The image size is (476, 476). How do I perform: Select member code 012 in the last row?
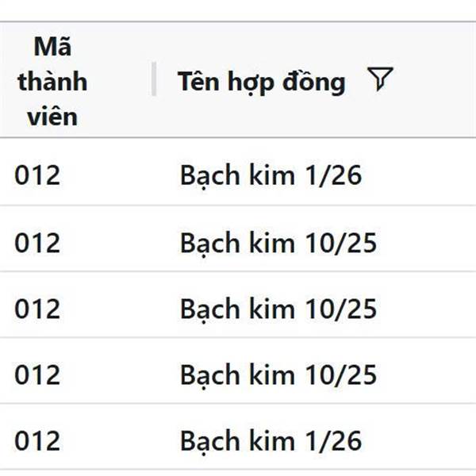37,441
